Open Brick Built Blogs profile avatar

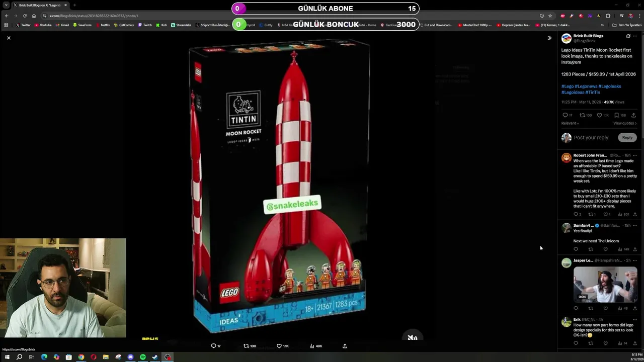[567, 38]
